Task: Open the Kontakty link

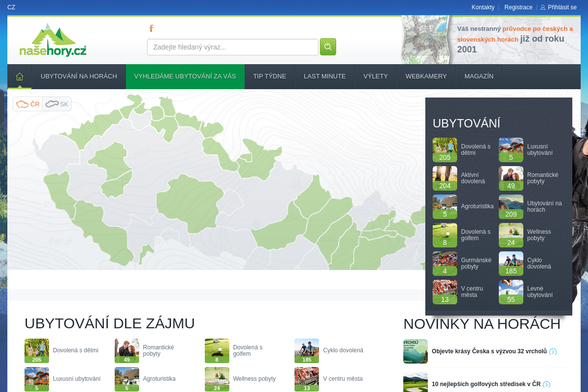Action: 483,7
